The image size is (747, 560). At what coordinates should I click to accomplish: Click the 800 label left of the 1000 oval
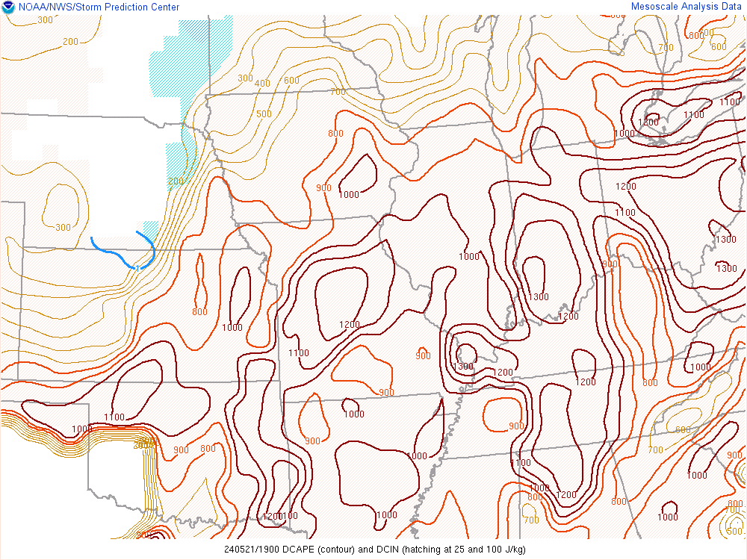[x=199, y=312]
